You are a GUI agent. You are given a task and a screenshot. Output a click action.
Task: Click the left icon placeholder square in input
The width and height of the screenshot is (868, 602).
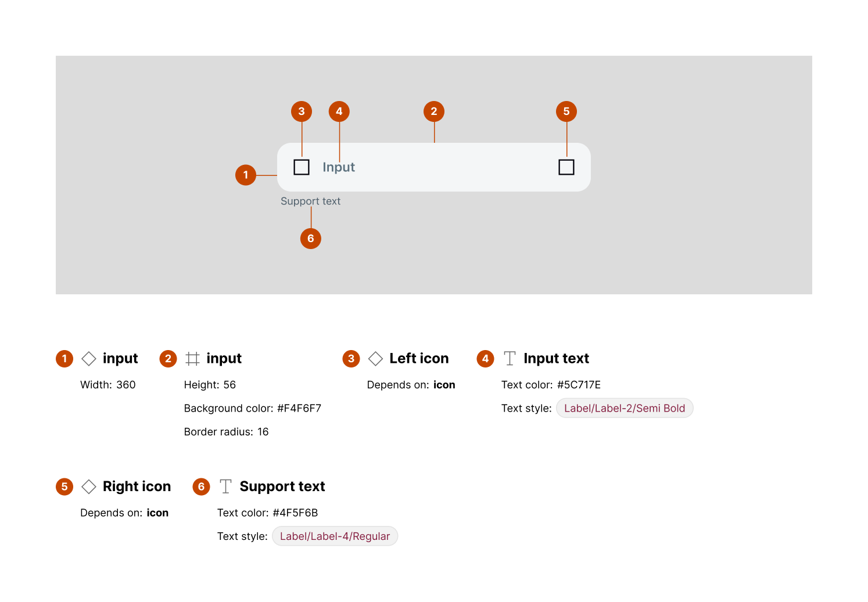302,167
